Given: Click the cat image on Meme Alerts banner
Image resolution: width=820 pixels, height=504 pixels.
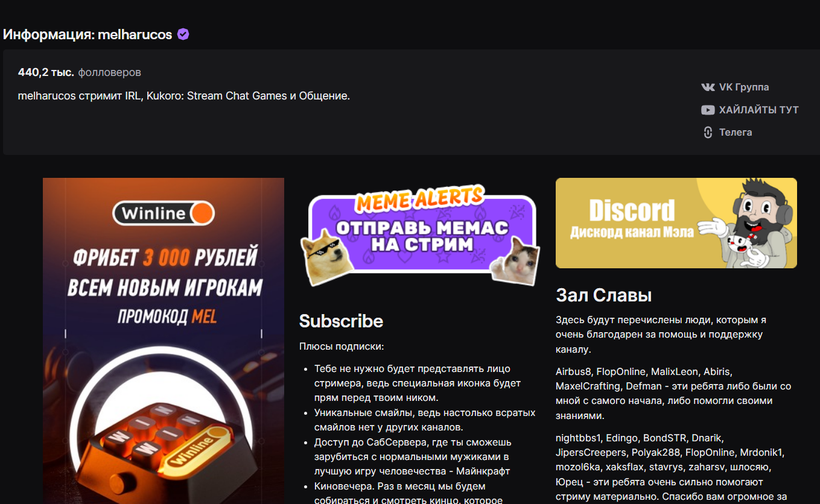Looking at the screenshot, I should (513, 260).
